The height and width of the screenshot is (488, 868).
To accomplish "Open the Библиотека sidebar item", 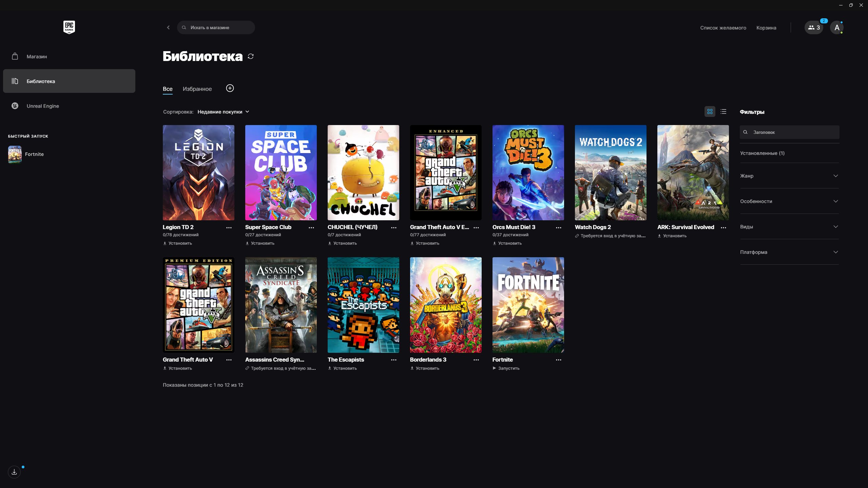I will 69,81.
